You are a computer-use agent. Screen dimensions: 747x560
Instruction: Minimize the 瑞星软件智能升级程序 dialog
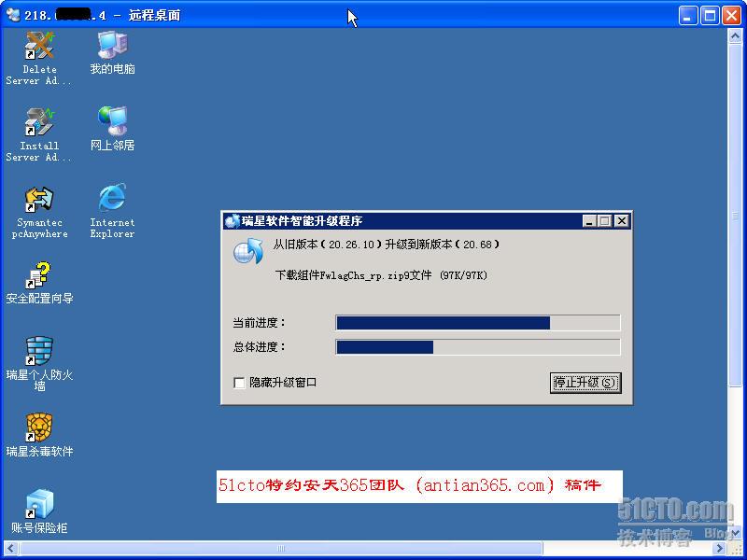[589, 221]
